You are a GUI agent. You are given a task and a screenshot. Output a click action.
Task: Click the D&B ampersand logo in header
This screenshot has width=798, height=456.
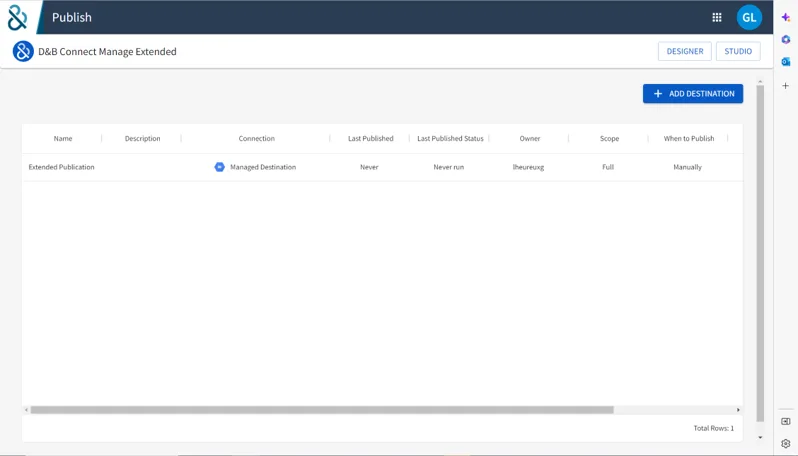tap(17, 17)
